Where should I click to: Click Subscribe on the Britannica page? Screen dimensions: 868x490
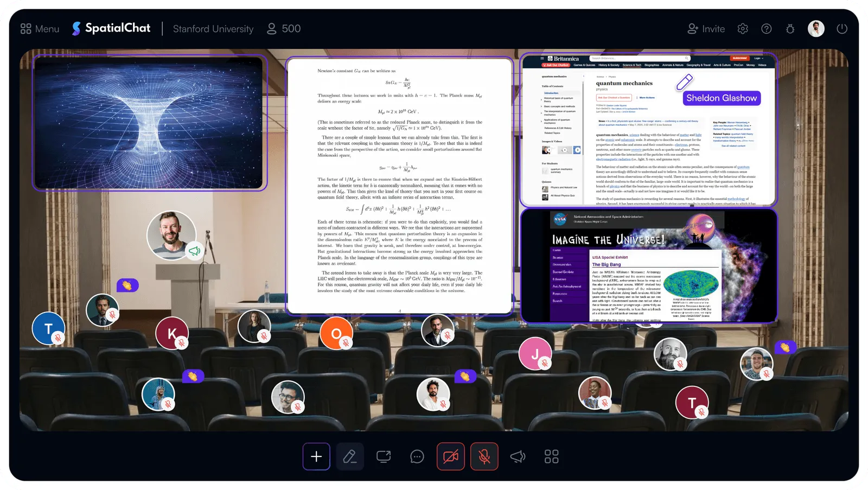click(x=739, y=58)
